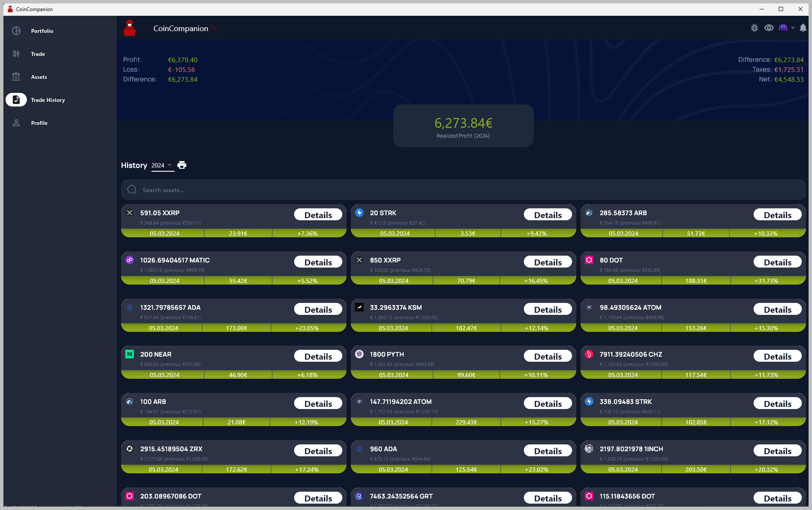Open Details for the 80 DOT trade
Screen dimensions: 812x510
777,262
